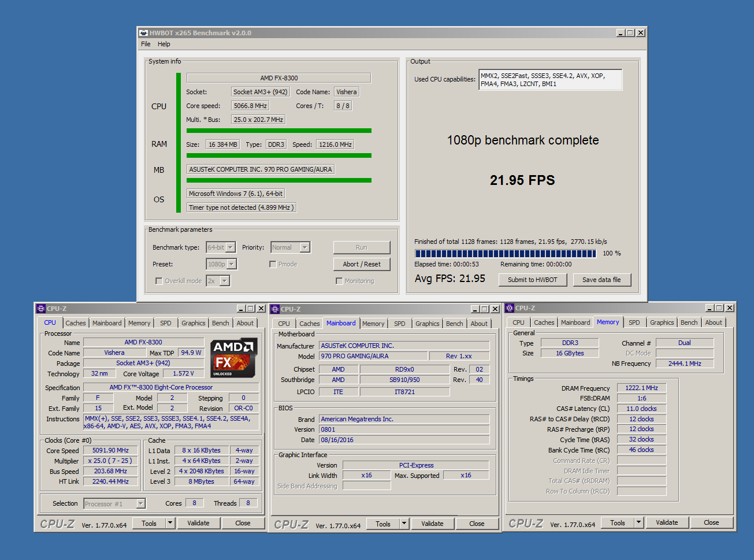Click the BIOS Date 08/16/2016 field
Screen dimensions: 754x560
pyautogui.click(x=404, y=440)
